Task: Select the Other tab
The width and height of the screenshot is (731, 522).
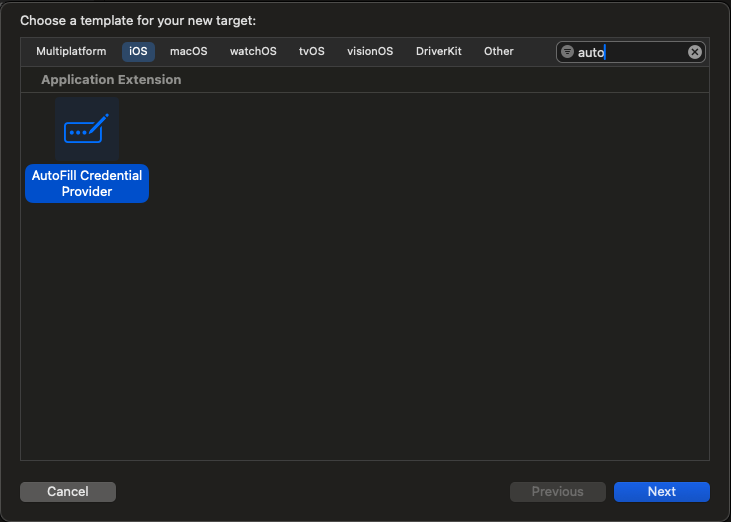Action: (x=498, y=51)
